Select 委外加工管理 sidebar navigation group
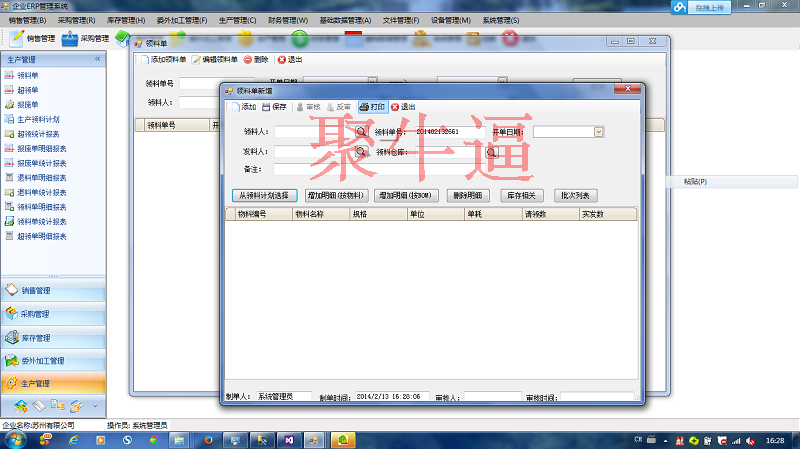 pyautogui.click(x=53, y=361)
